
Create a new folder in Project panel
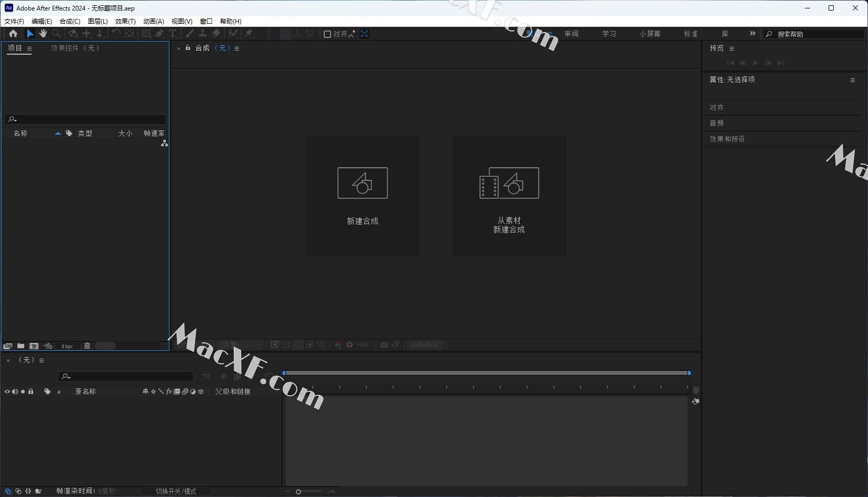[21, 346]
